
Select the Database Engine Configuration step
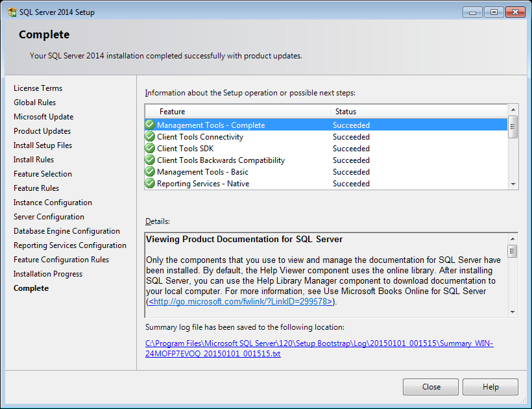(x=66, y=231)
